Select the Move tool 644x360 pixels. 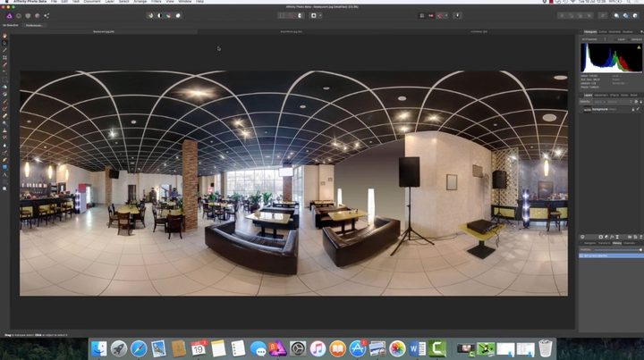[x=5, y=43]
